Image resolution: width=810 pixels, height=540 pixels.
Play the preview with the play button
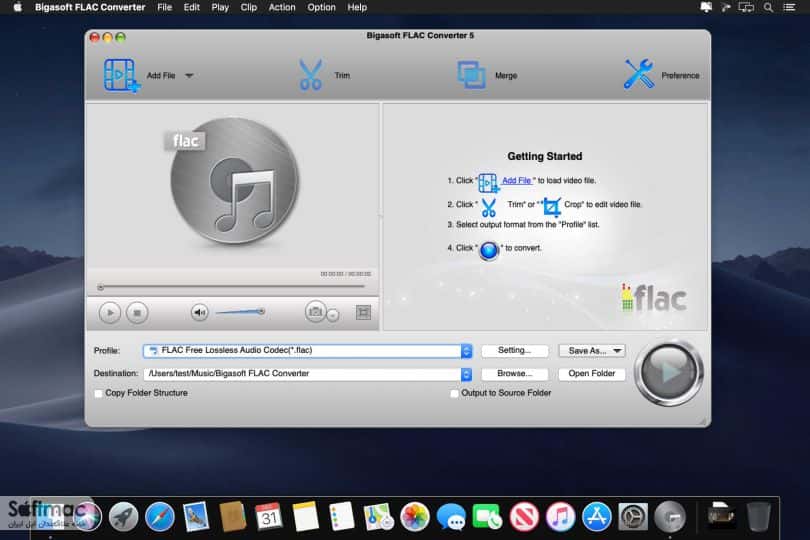click(110, 313)
